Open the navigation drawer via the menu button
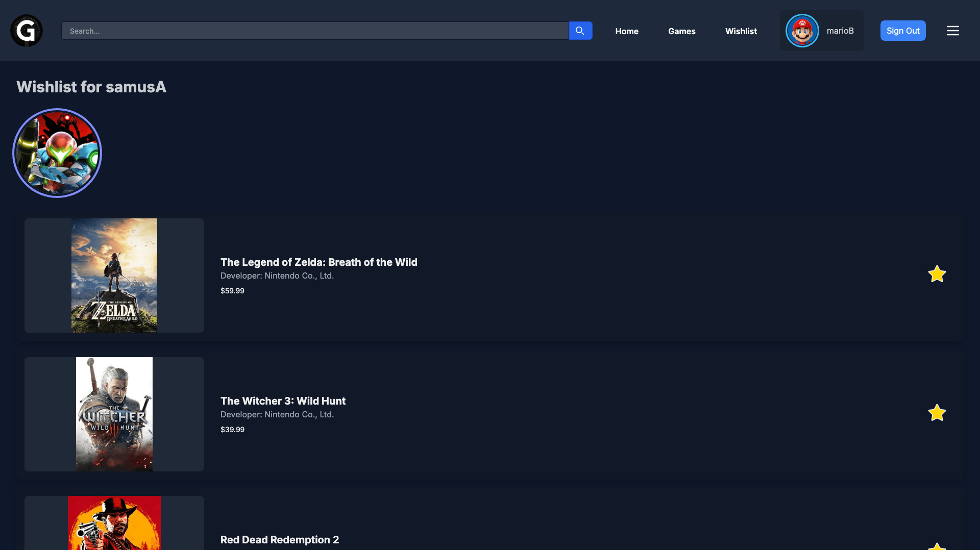 pyautogui.click(x=952, y=31)
